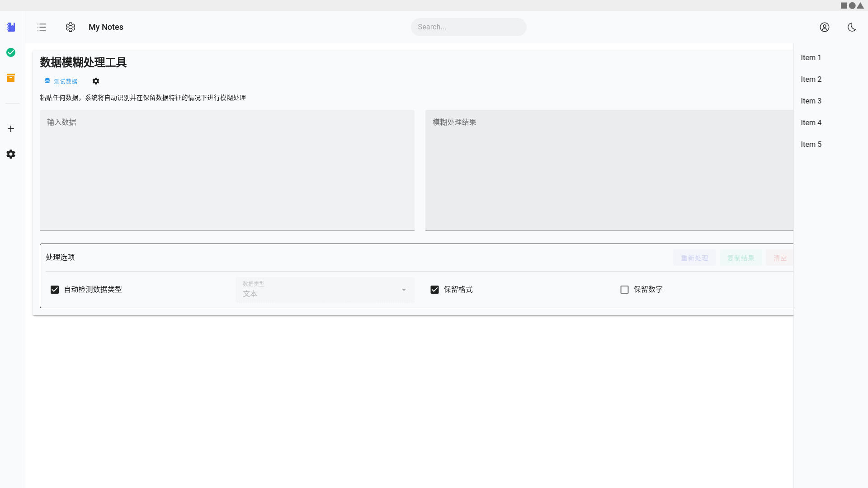Screen dimensions: 868x488
Task: Toggle 保留格式 checkbox
Action: [x=434, y=290]
